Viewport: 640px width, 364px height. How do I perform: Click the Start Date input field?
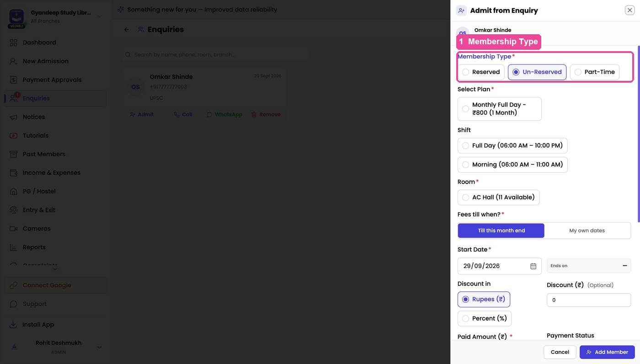click(x=500, y=266)
